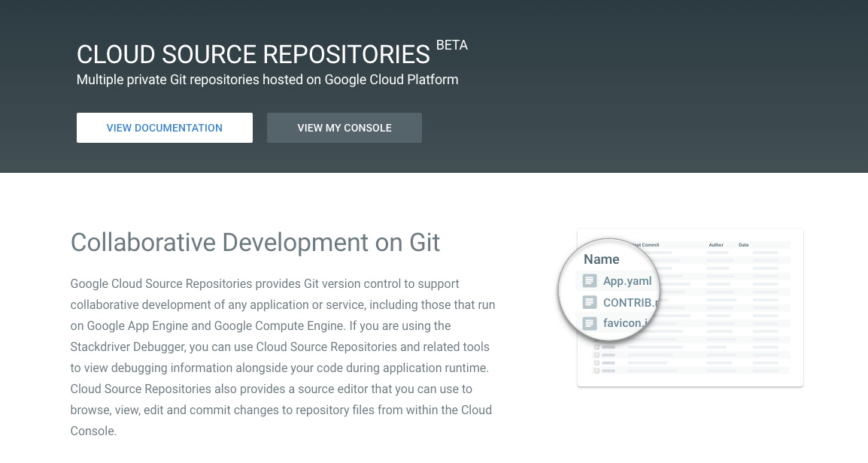Image resolution: width=868 pixels, height=463 pixels.
Task: Click the Cloud Source Repositories title
Action: pos(253,54)
